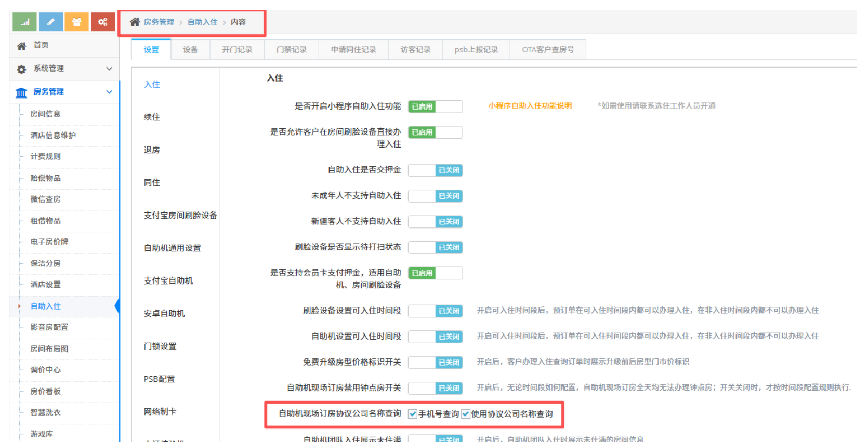
Task: Go to 首页 in sidebar
Action: 41,45
